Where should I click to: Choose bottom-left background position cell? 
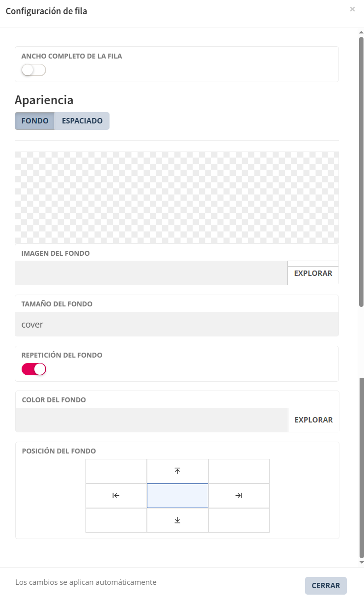[116, 520]
